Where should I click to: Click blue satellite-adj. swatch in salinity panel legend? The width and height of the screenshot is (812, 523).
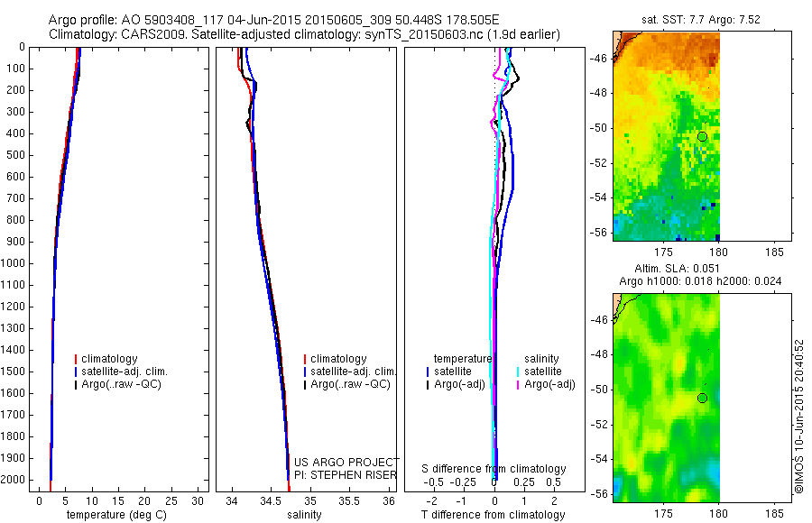pos(305,372)
